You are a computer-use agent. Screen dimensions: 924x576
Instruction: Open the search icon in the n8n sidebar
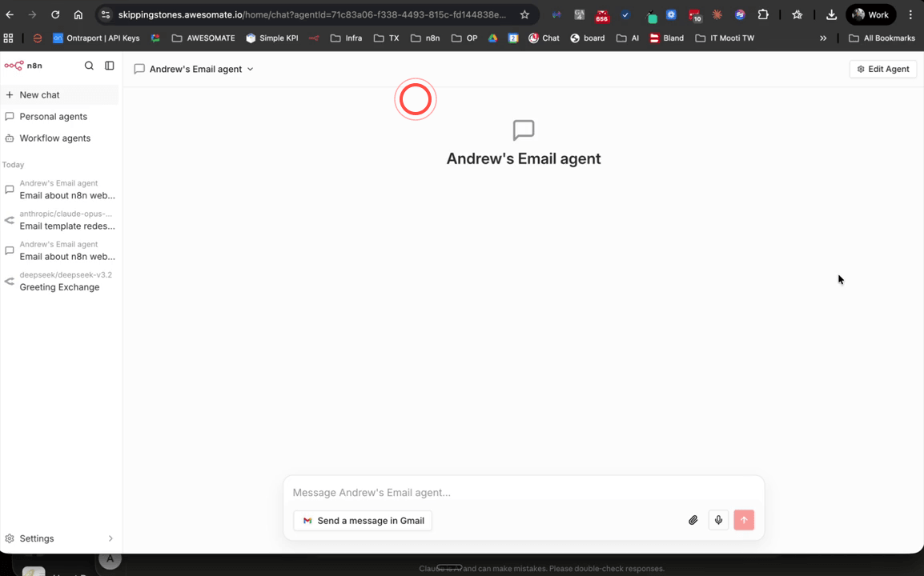pos(89,66)
